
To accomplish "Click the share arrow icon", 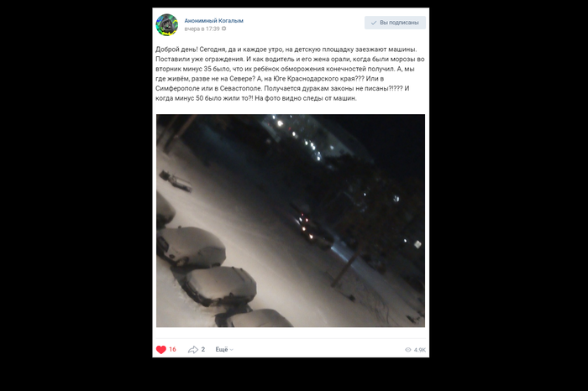I will (192, 349).
